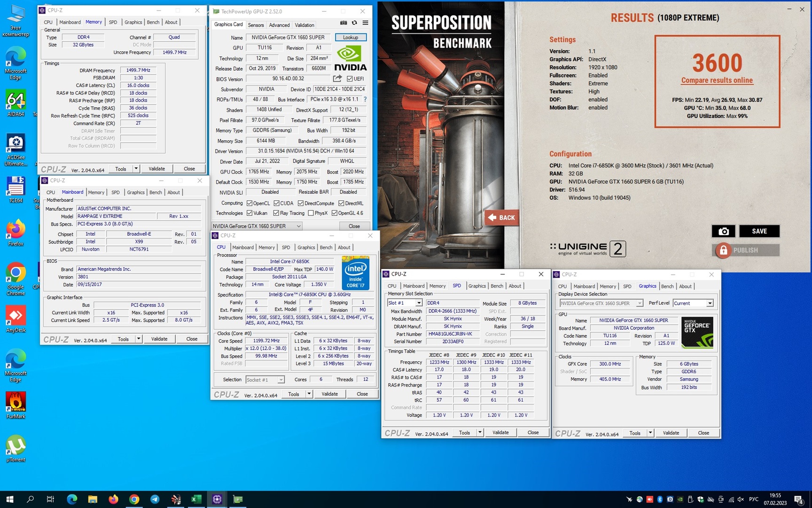Image resolution: width=812 pixels, height=508 pixels.
Task: Open Tools dropdown arrow in CPU-Z Graphics window
Action: 650,433
